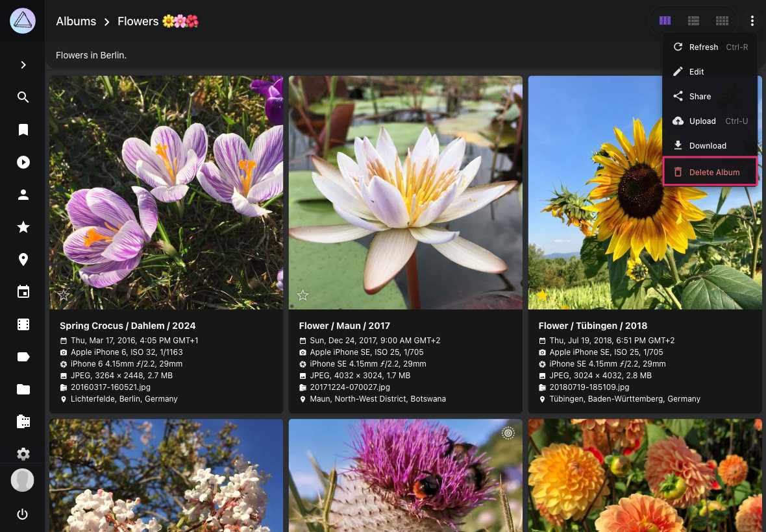
Task: Favorite the Flower / Maun photo
Action: 303,295
